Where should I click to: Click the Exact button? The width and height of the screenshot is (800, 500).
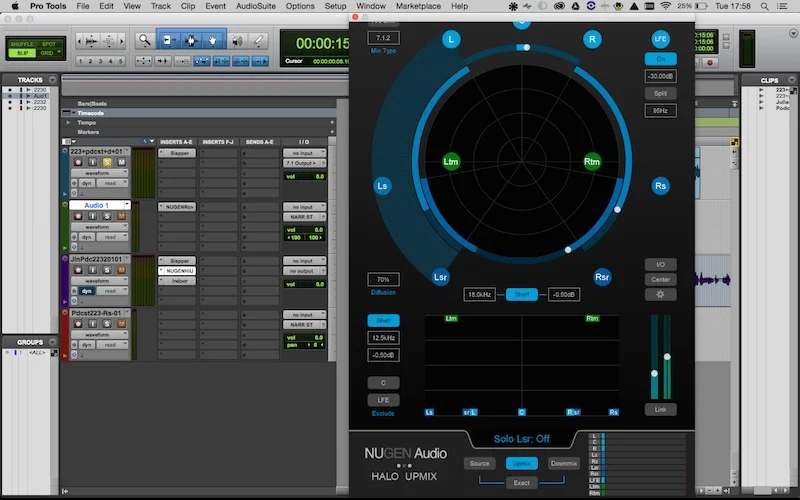coord(521,483)
